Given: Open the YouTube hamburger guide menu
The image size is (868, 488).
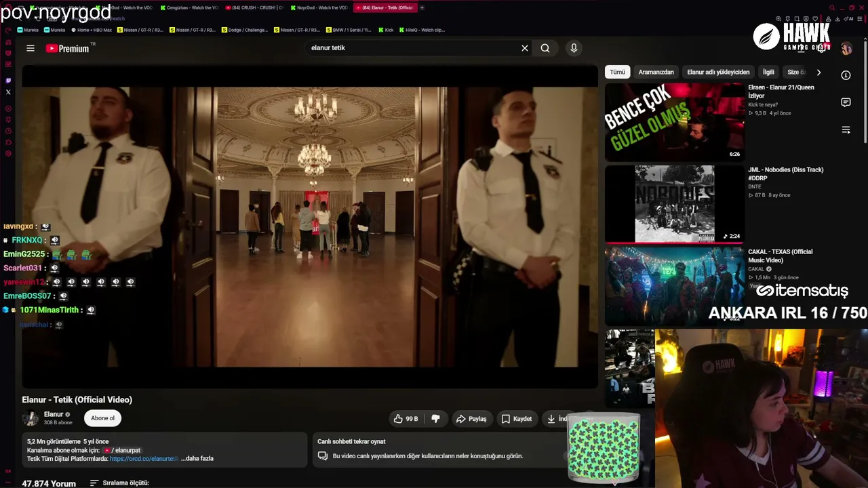Looking at the screenshot, I should click(x=31, y=48).
